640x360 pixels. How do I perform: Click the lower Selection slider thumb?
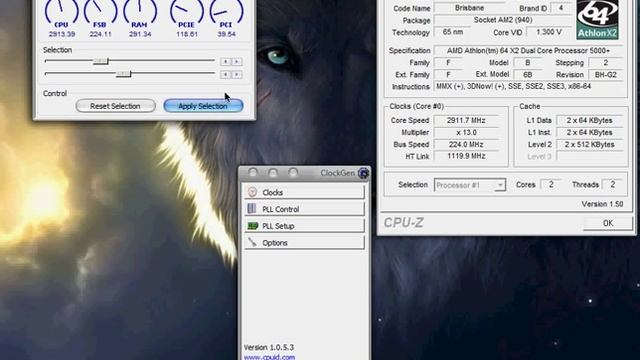coord(123,74)
